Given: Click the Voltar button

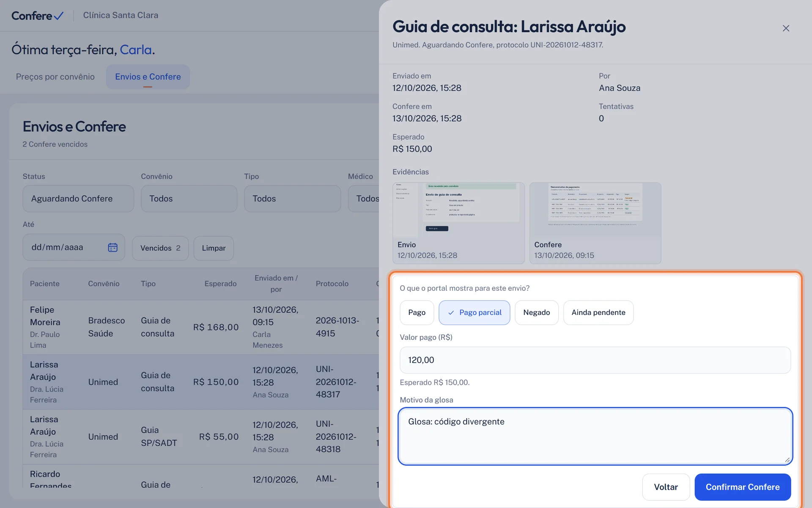Looking at the screenshot, I should click(x=666, y=487).
